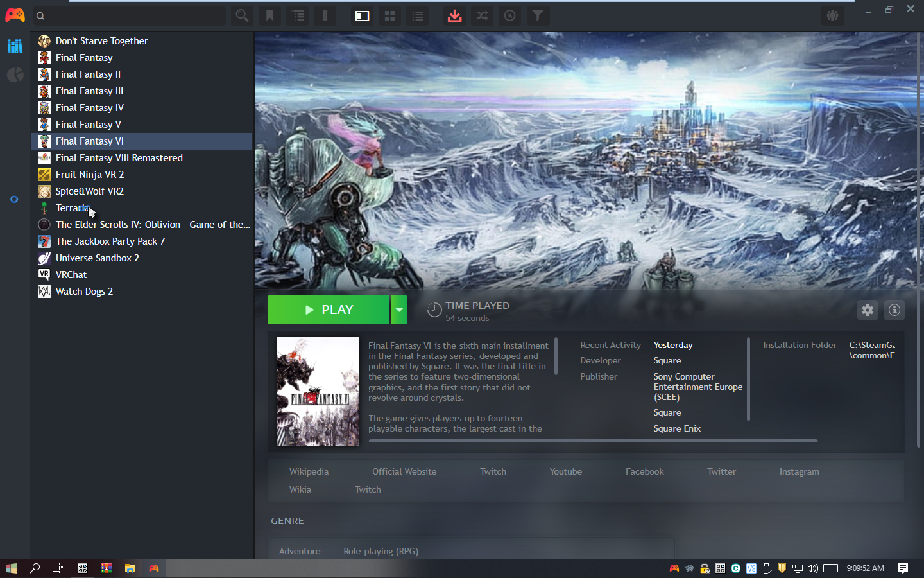This screenshot has width=924, height=578.
Task: Focus the library search field
Action: click(x=130, y=16)
